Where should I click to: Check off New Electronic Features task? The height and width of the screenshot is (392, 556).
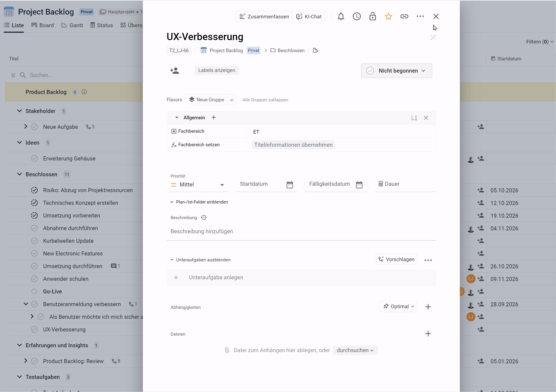(x=34, y=253)
